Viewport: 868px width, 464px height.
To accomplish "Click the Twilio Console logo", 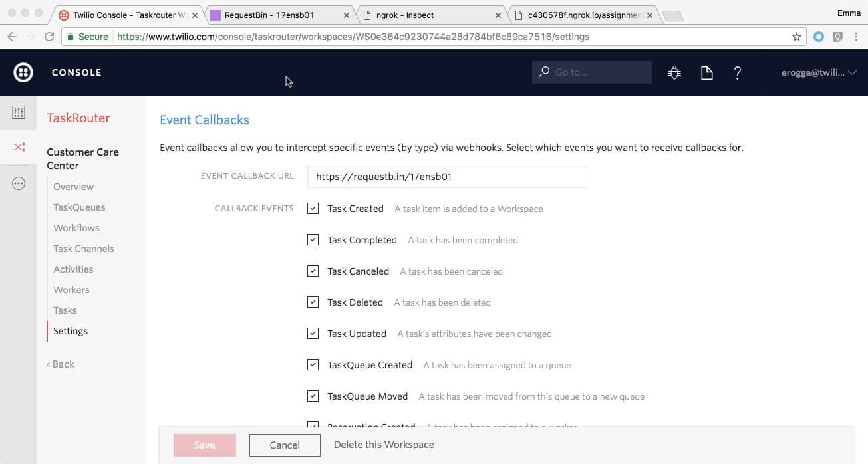I will [x=23, y=72].
